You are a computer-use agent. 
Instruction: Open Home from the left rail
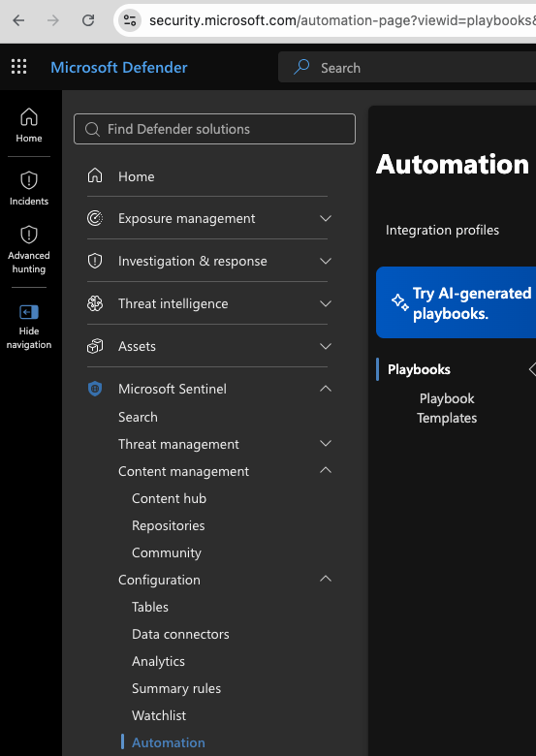pyautogui.click(x=29, y=125)
